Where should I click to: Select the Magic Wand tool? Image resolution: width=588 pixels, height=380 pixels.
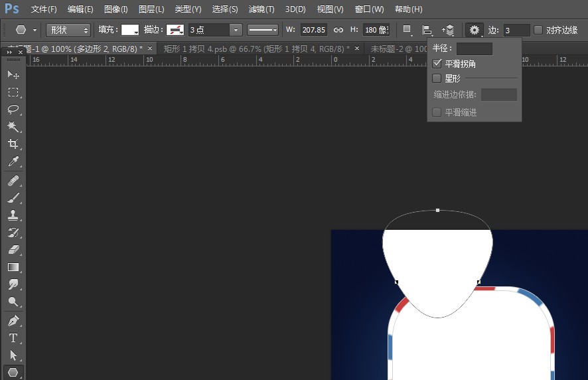[13, 126]
